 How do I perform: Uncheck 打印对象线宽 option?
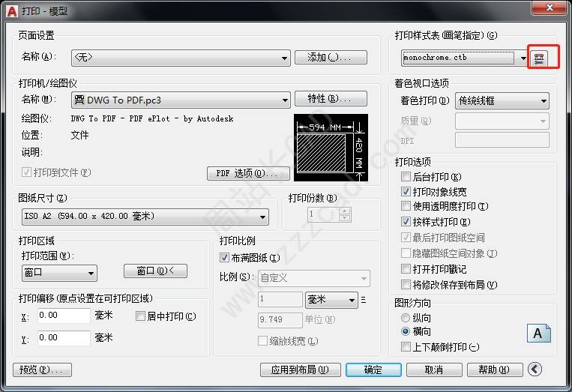406,192
